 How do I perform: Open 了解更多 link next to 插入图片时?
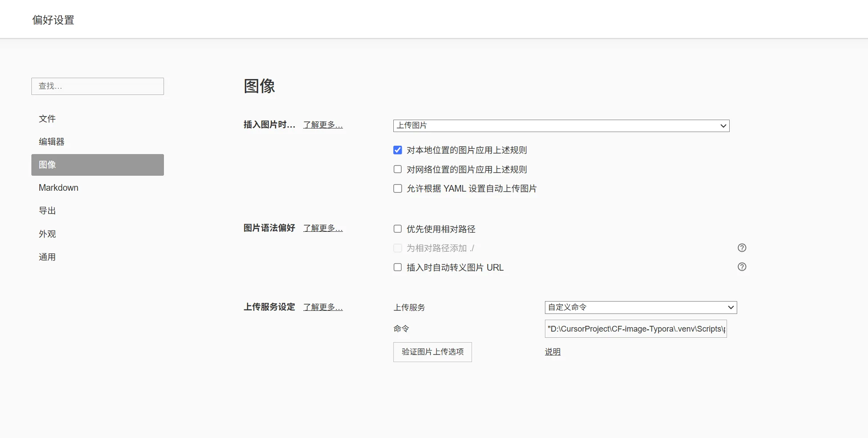323,125
